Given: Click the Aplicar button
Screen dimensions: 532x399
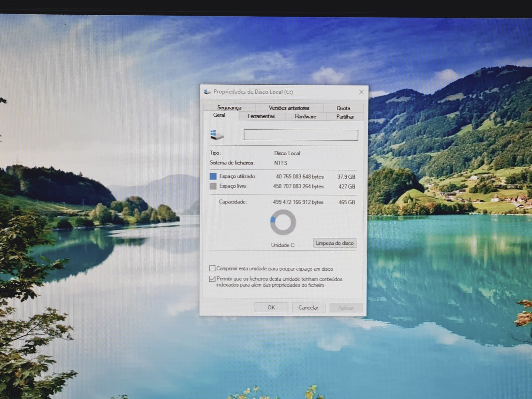Looking at the screenshot, I should tap(346, 308).
